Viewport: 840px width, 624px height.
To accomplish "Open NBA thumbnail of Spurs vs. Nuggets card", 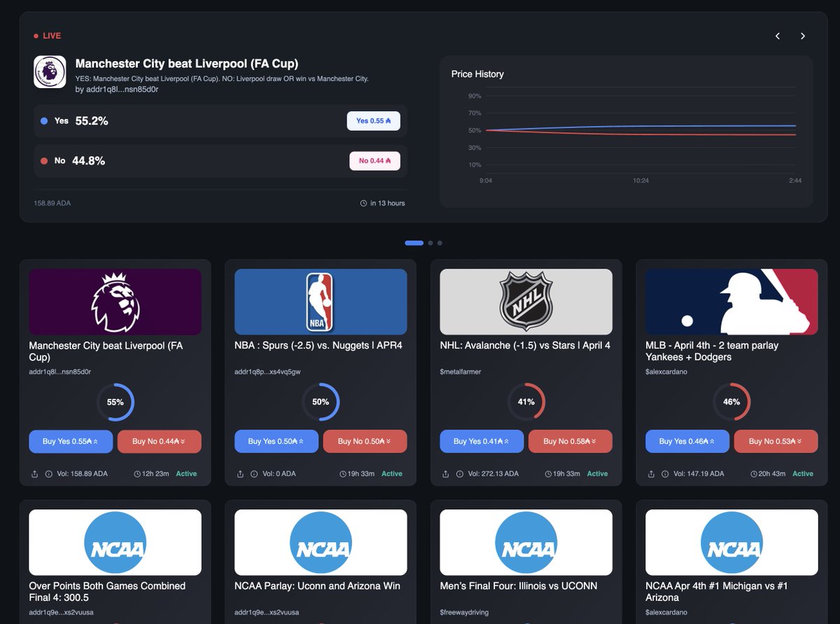I will pos(321,302).
